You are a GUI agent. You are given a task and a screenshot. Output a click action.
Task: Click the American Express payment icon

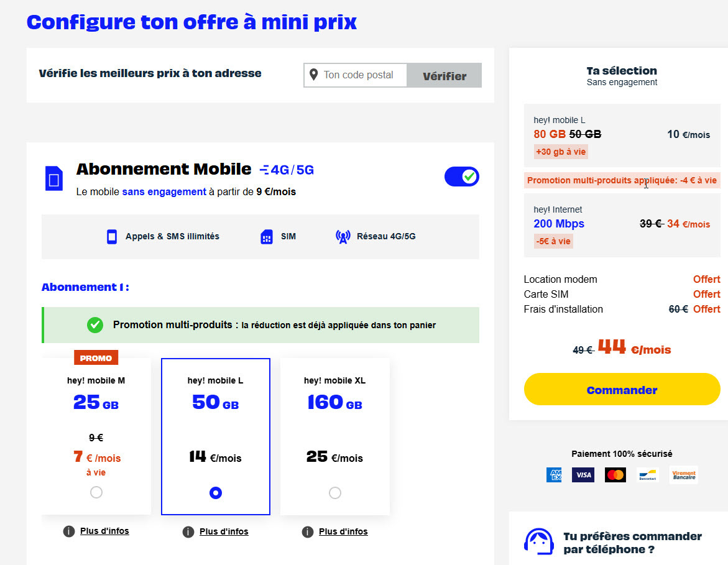[x=554, y=475]
